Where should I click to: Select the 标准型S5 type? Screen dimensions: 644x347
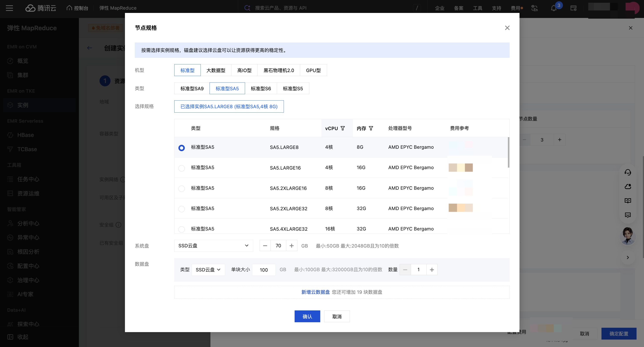293,89
